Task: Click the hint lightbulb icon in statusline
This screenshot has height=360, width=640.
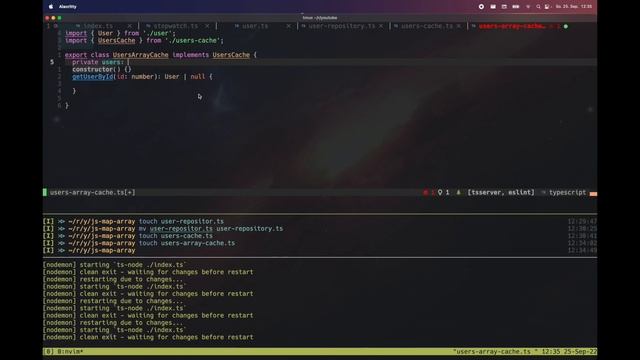Action: (x=440, y=192)
